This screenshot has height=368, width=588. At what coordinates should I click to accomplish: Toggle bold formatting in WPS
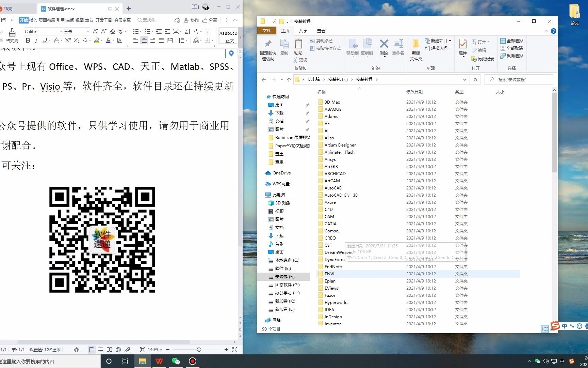(28, 41)
